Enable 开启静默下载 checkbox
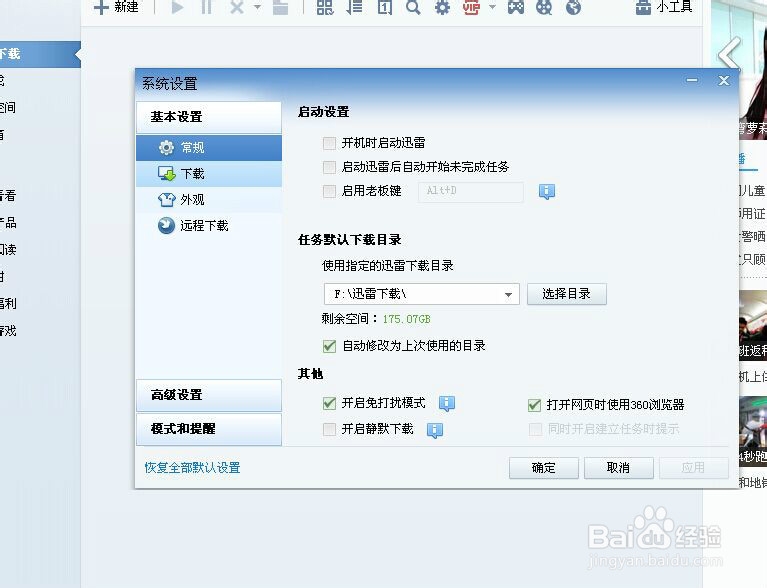The image size is (767, 588). (x=329, y=429)
